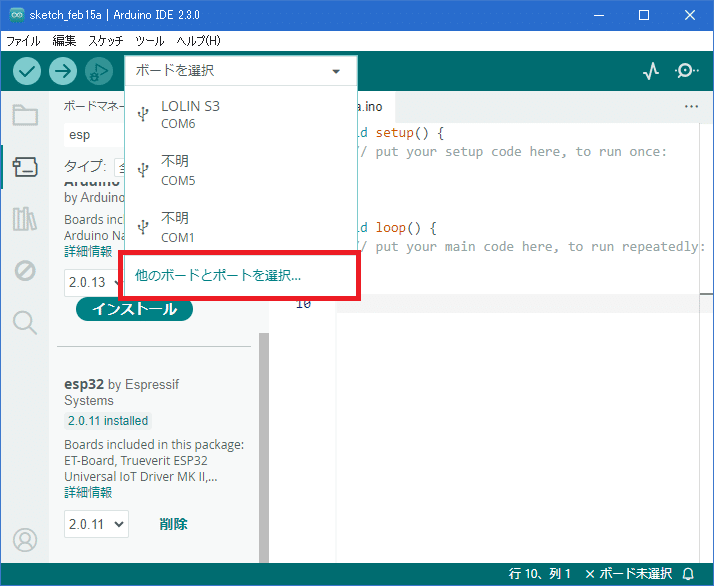Viewport: 714px width, 586px height.
Task: Open the 編集 menu
Action: 64,41
